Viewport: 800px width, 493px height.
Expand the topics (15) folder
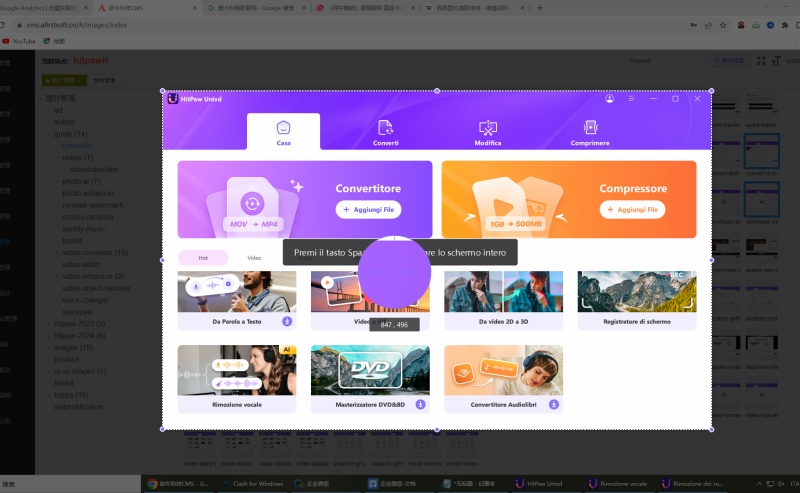tap(49, 395)
